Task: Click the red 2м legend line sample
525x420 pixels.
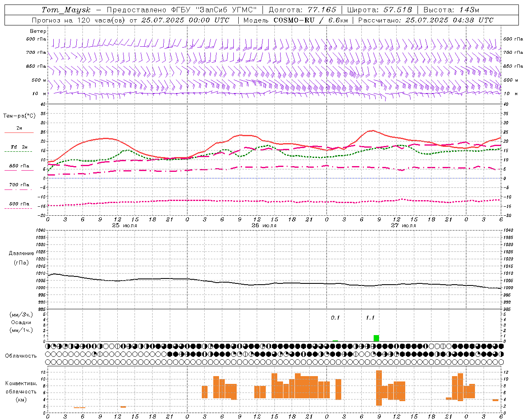Action: tap(19, 133)
